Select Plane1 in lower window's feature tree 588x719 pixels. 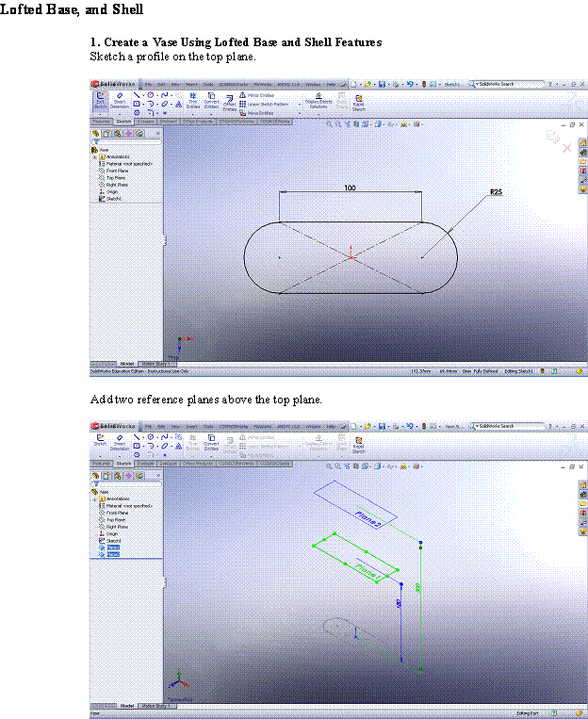tap(113, 547)
